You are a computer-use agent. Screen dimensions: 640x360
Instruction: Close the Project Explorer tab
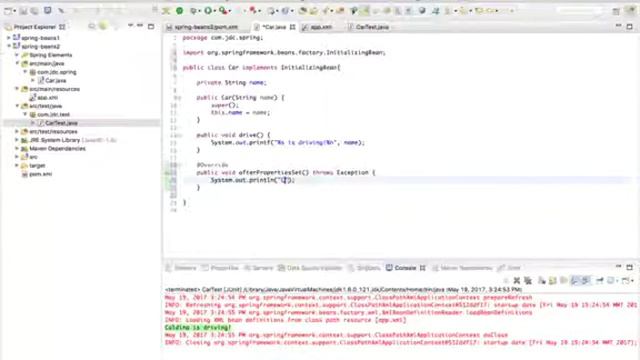tap(62, 27)
